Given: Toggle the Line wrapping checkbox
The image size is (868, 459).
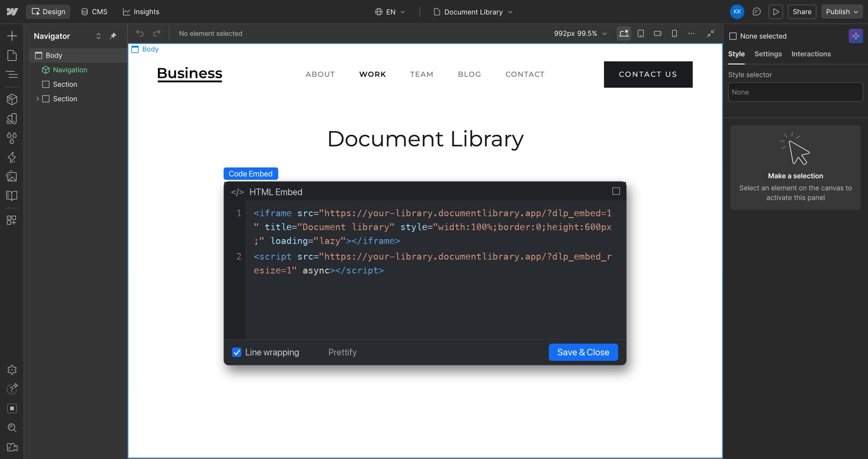Looking at the screenshot, I should (237, 352).
